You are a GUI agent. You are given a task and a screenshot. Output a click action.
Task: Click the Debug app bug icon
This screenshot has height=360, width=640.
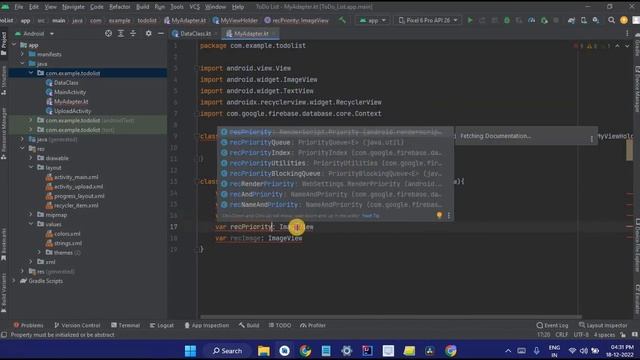[x=507, y=20]
